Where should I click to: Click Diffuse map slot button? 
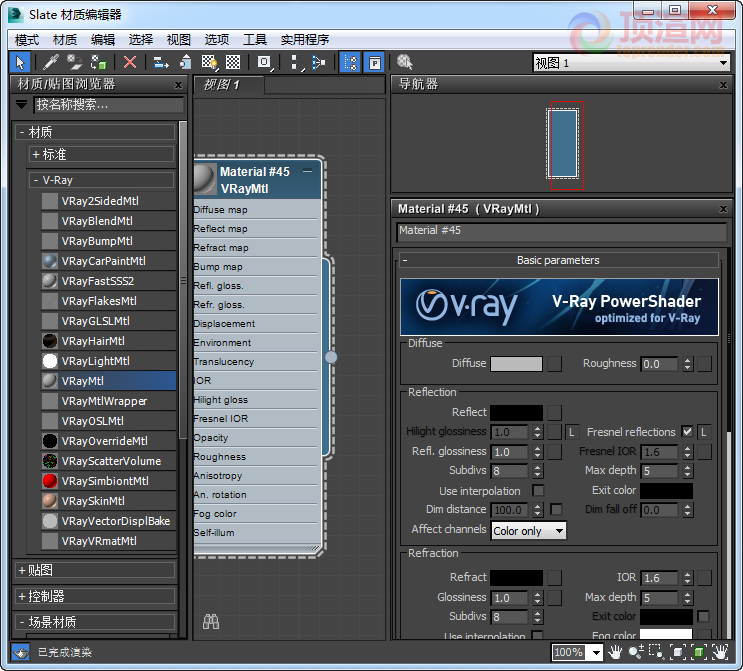554,364
